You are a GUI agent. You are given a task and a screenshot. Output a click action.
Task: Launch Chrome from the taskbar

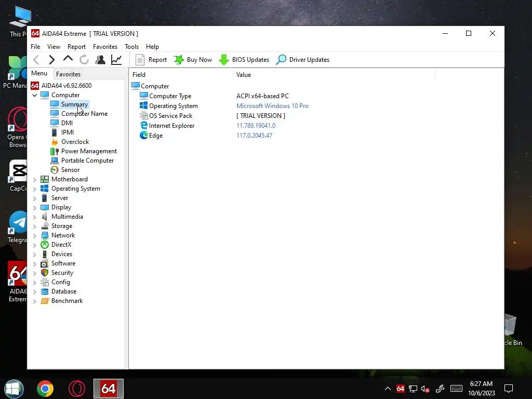pos(45,389)
